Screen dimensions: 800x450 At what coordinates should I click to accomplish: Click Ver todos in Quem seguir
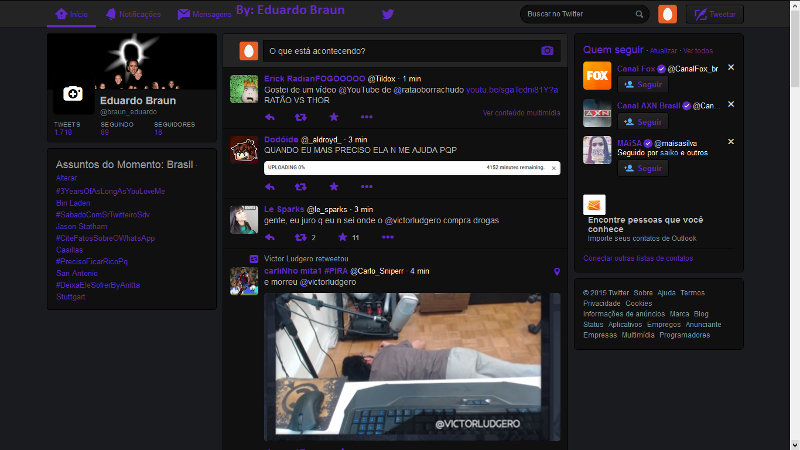coord(698,51)
